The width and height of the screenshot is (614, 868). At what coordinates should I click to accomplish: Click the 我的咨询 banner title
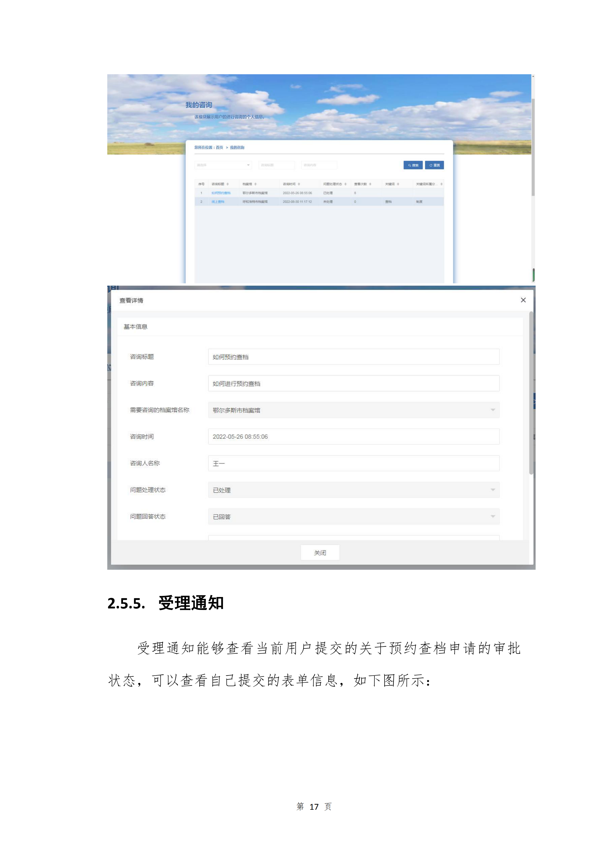(199, 105)
